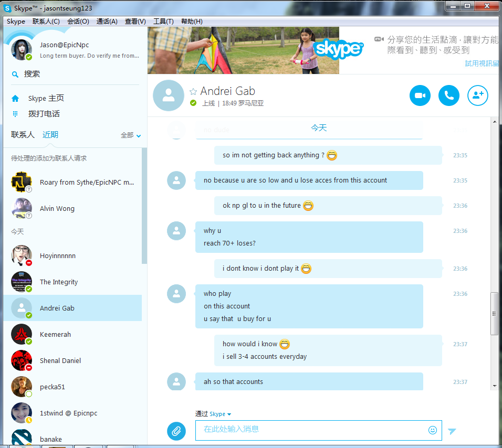502x448 pixels.
Task: Open the 工具(T) menu
Action: click(x=163, y=22)
